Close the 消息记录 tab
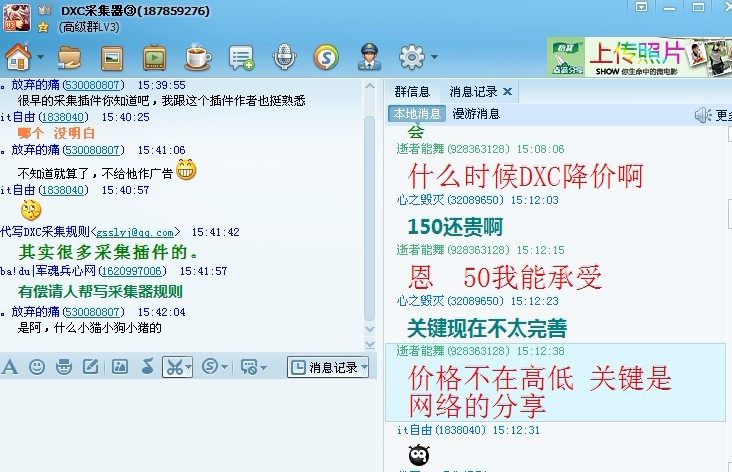Screen dimensions: 732x472 507,92
